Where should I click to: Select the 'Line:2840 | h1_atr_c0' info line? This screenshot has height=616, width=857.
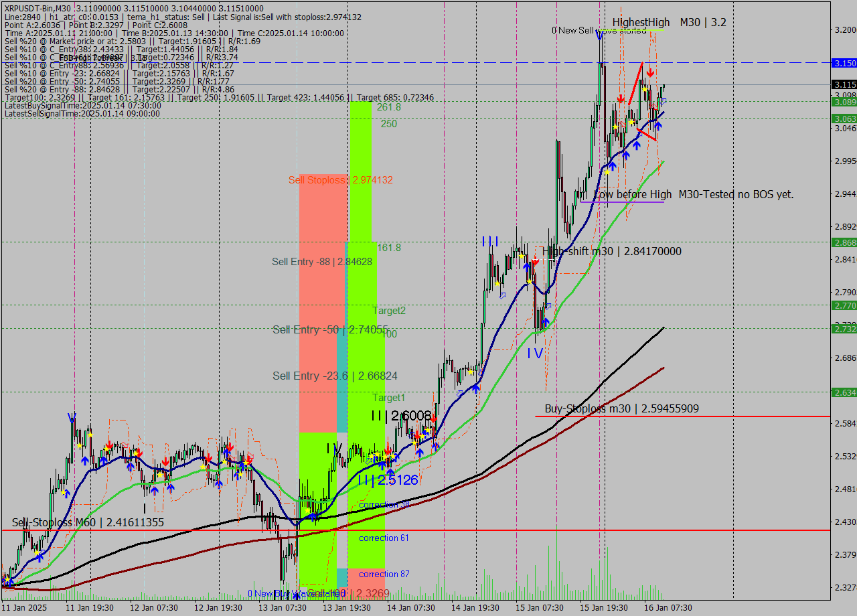click(183, 17)
